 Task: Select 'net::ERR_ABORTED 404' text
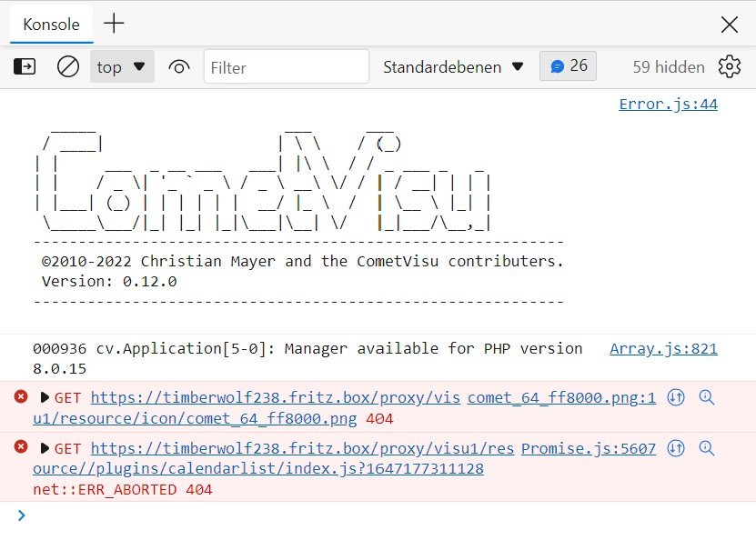click(123, 489)
